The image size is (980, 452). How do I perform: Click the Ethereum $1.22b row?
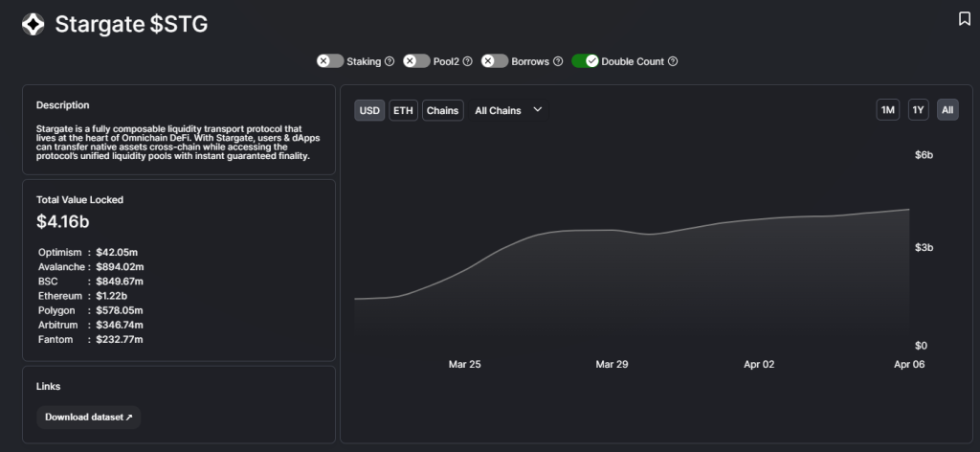(x=82, y=296)
